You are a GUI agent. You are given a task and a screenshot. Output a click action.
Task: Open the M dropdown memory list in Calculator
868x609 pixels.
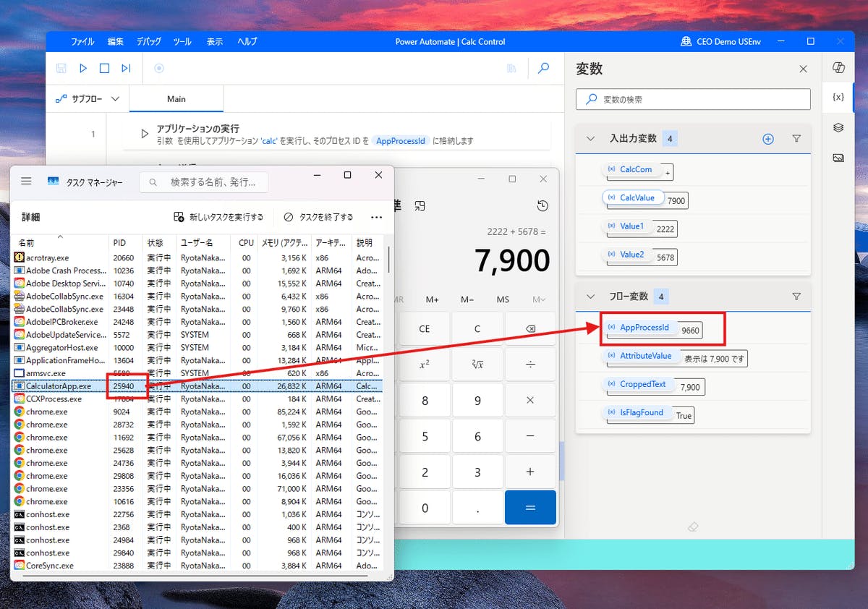[539, 299]
